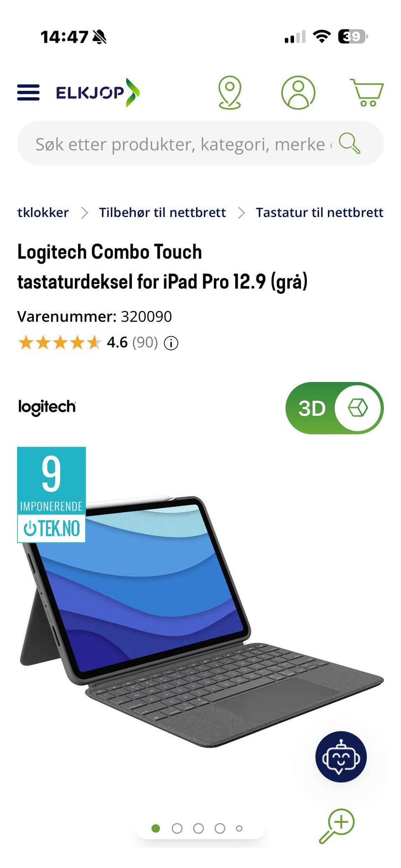Open the store locator pin icon
The height and width of the screenshot is (868, 401).
(x=230, y=92)
